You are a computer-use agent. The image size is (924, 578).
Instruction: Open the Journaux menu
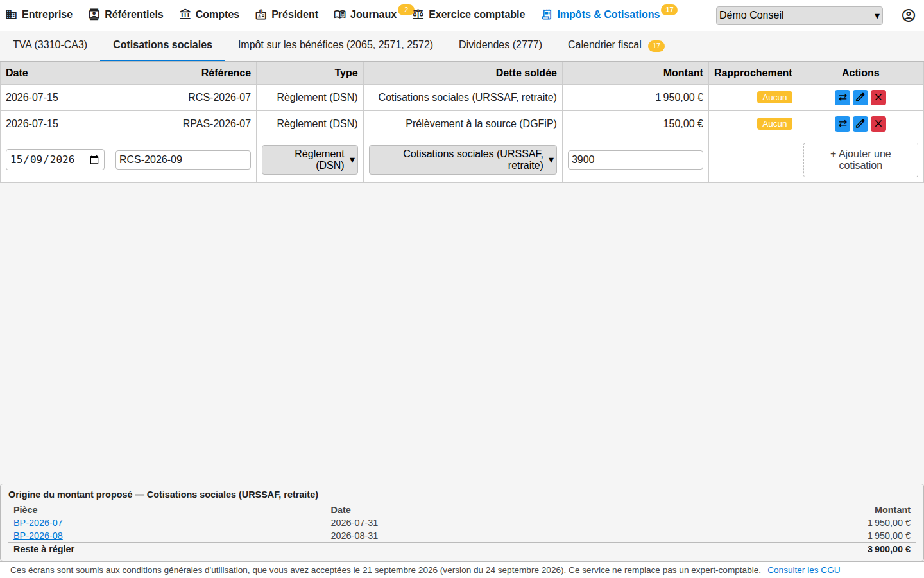point(366,14)
